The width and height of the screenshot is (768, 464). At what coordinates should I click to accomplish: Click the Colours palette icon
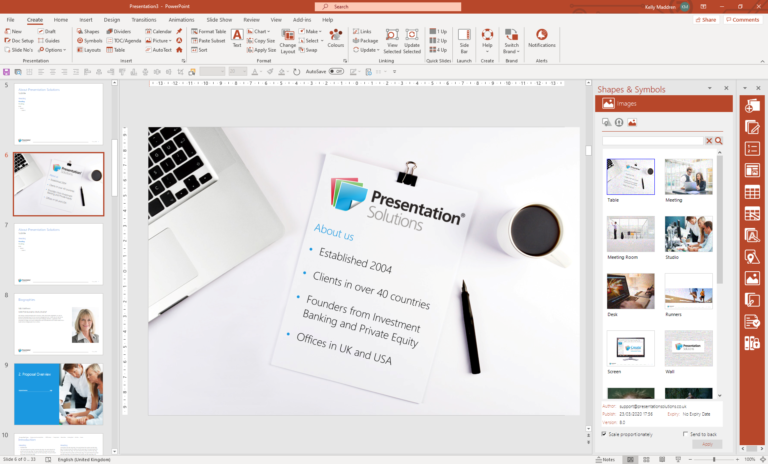click(336, 37)
